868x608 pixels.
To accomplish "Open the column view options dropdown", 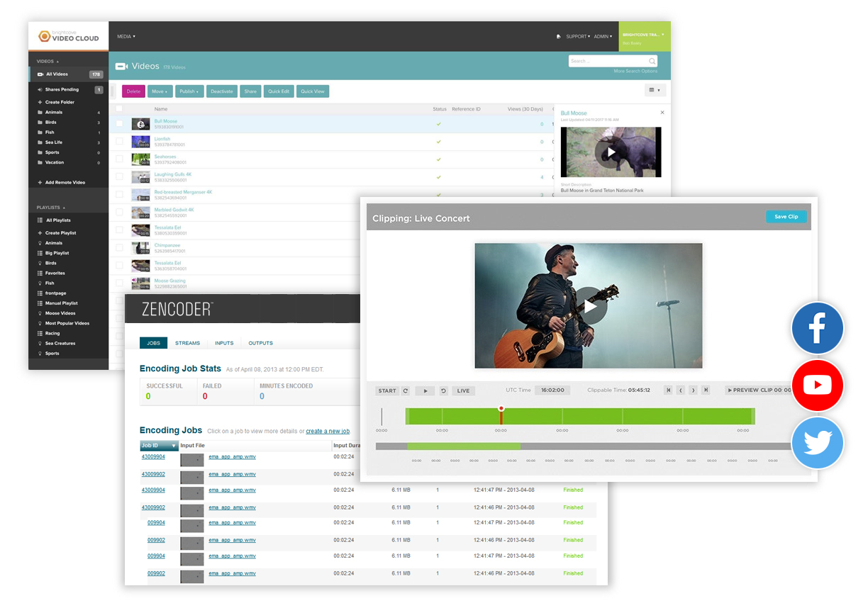I will (x=655, y=90).
